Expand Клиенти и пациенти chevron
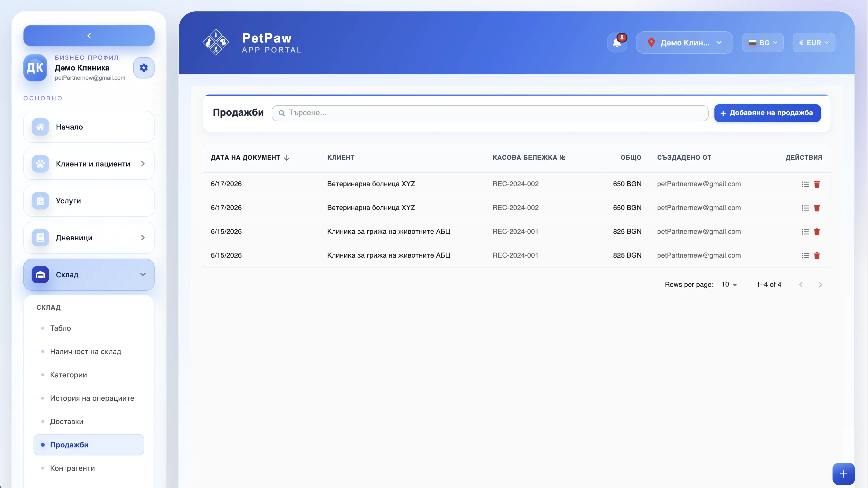The width and height of the screenshot is (868, 488). [x=143, y=164]
